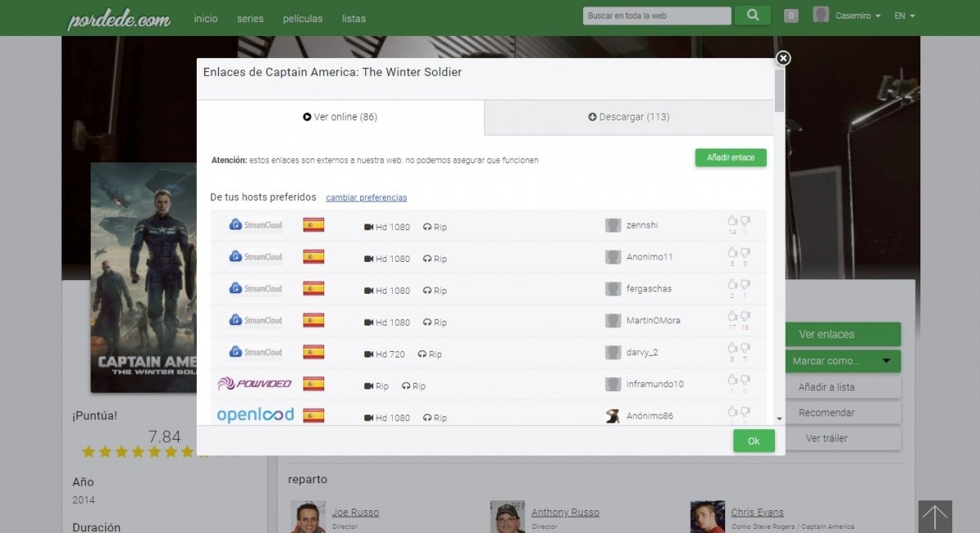Switch to the Descargar (113) tab
Viewport: 980px width, 533px height.
pyautogui.click(x=629, y=118)
